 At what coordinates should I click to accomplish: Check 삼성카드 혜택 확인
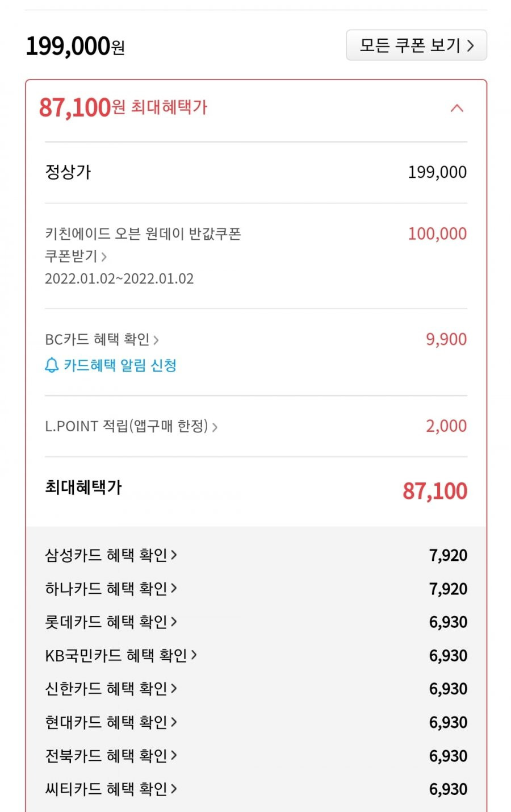tap(111, 555)
